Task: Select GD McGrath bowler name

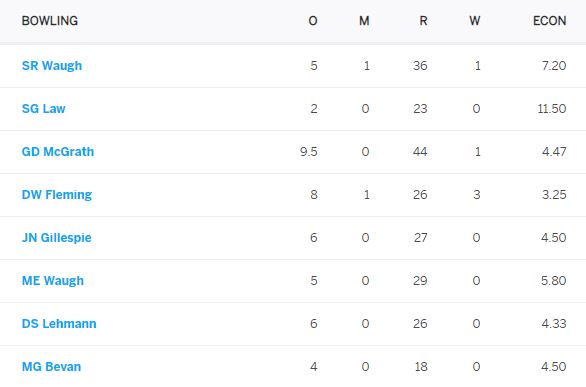Action: click(58, 152)
